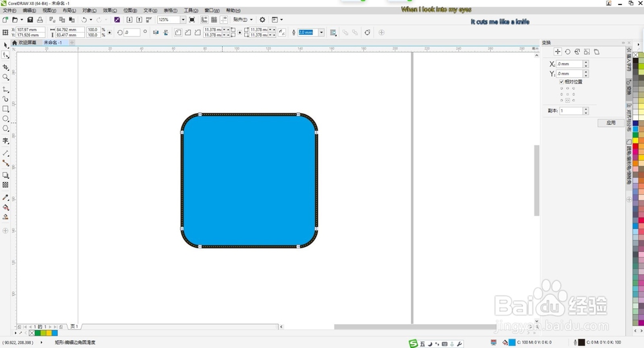Select the Text tool (字)

pos(6,141)
